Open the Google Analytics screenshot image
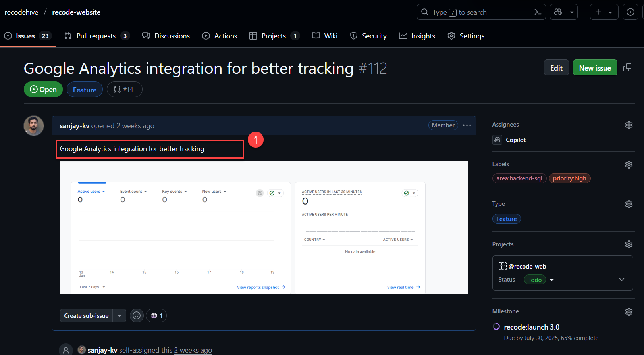The image size is (644, 355). tap(264, 228)
